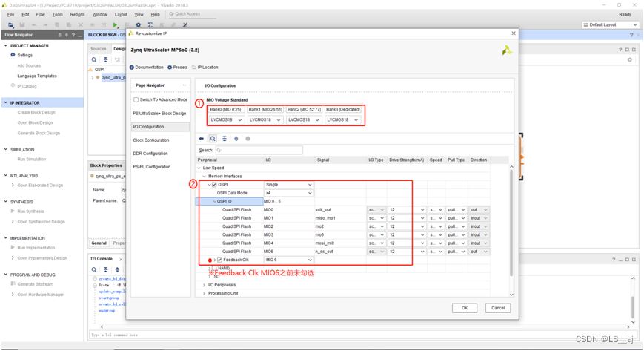The height and width of the screenshot is (351, 644).
Task: Click the Open Project toolbar icon
Action: point(10,24)
